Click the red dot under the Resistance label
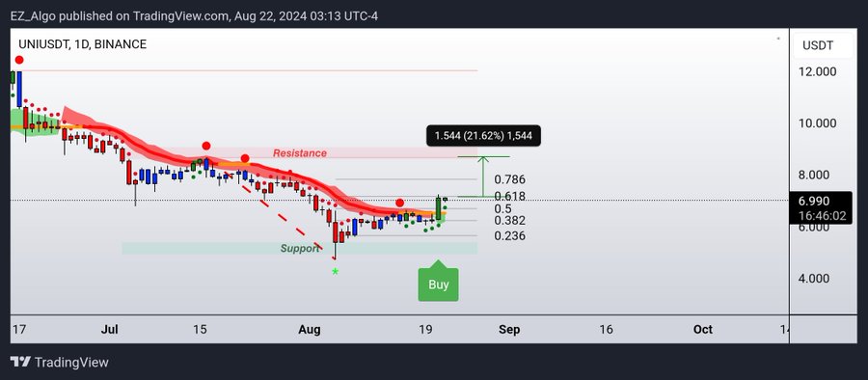Viewport: 868px width, 380px height. (x=245, y=159)
